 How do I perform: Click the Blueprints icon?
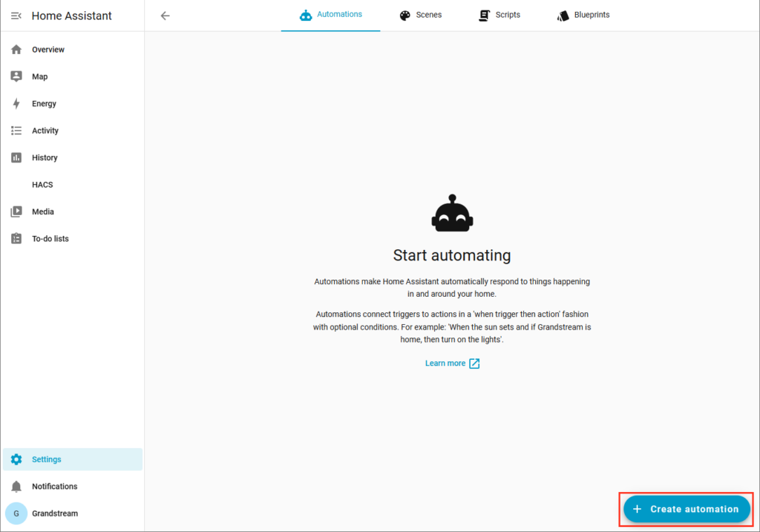click(563, 16)
